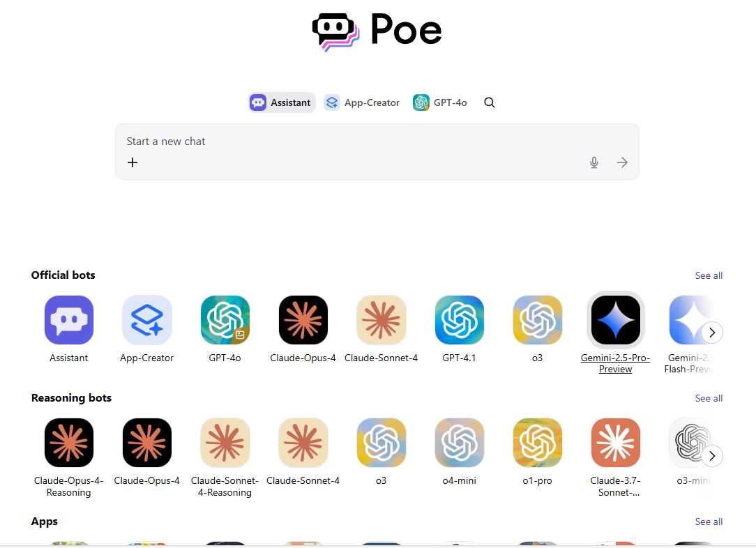Switch to the Assistant bot tab
The width and height of the screenshot is (756, 548).
click(282, 102)
